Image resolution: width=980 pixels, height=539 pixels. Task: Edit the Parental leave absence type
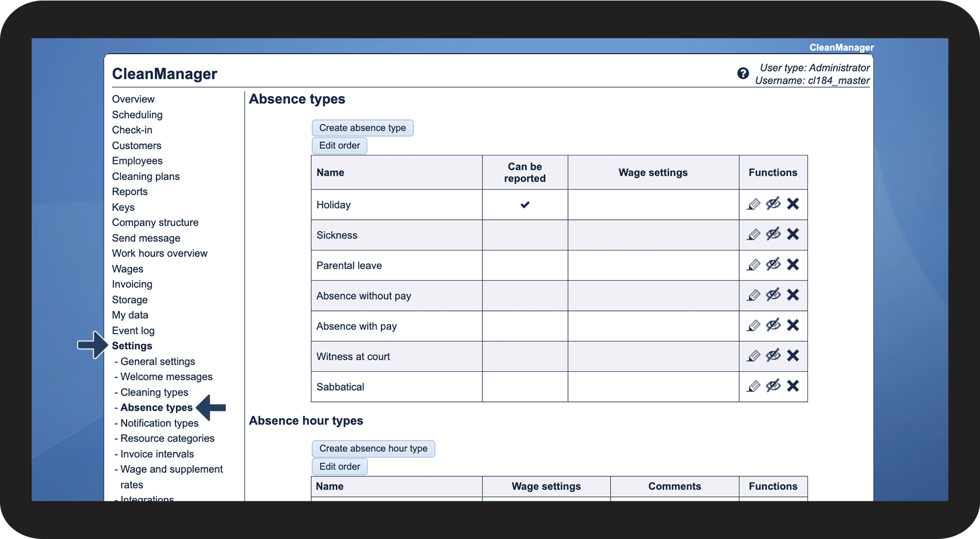[753, 265]
